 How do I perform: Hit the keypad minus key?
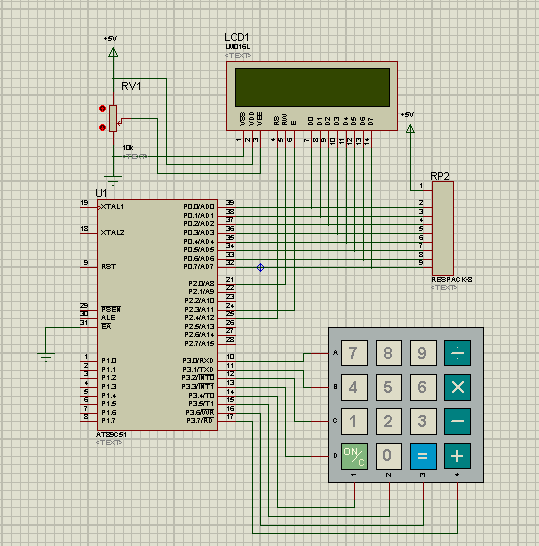click(457, 421)
